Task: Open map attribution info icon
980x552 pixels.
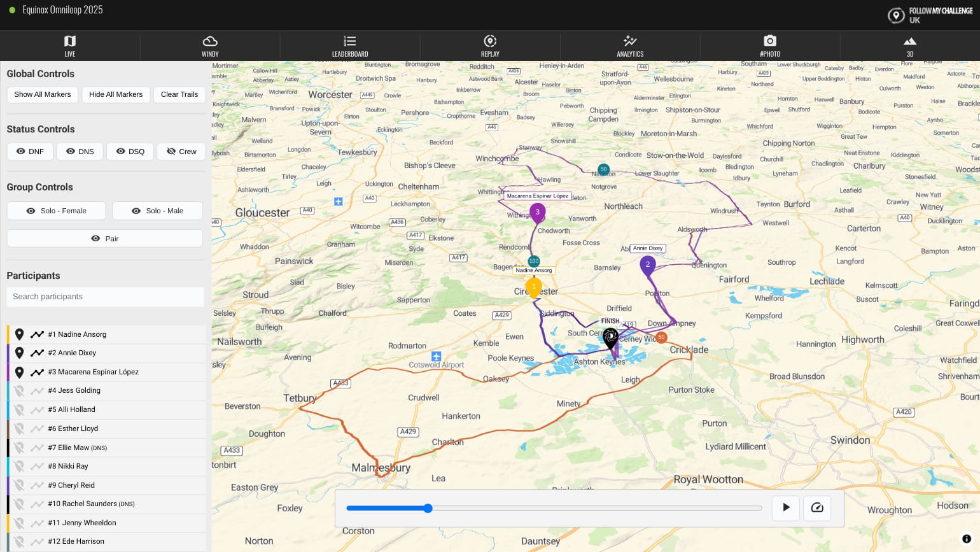Action: 967,539
